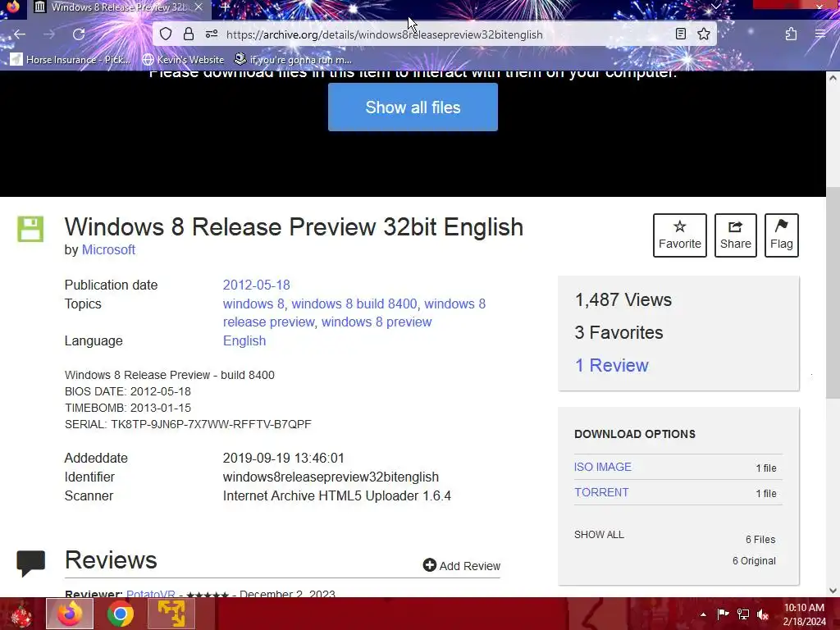The image size is (840, 630).
Task: Open the English language link
Action: (x=244, y=340)
